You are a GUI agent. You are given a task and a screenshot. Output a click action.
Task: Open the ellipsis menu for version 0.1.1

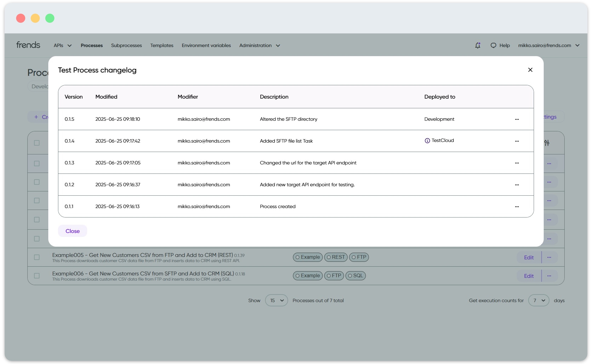[x=517, y=207]
